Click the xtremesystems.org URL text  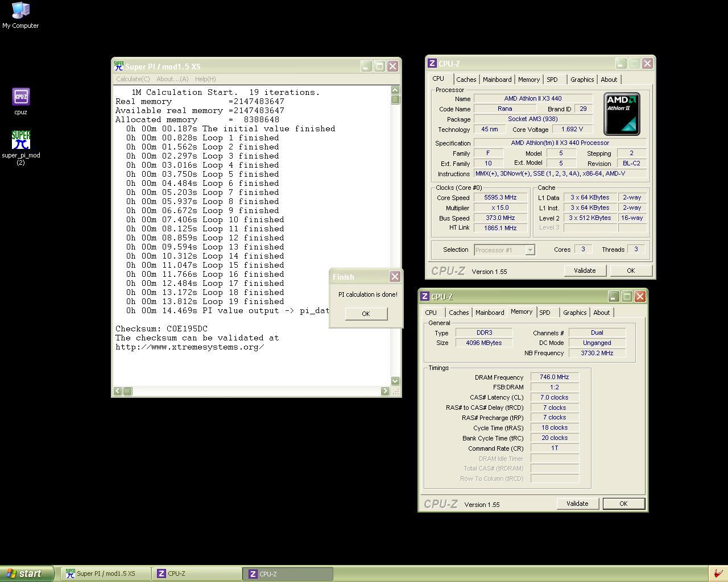pyautogui.click(x=190, y=347)
